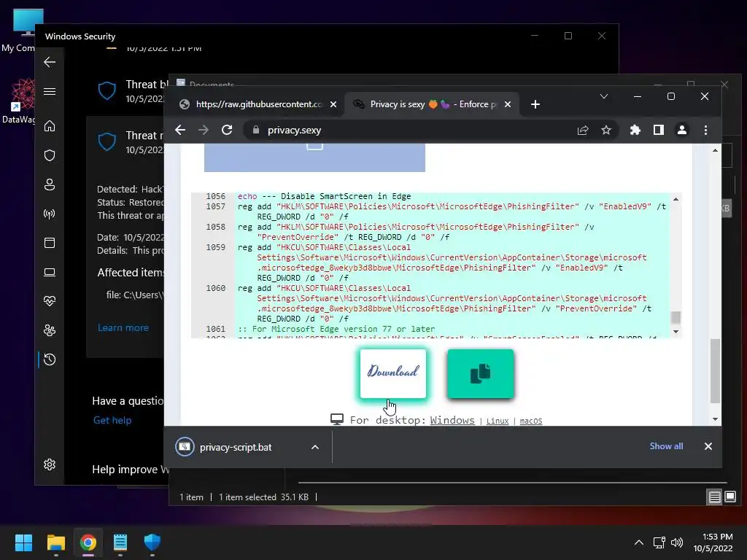Click Chrome forward arrow

pyautogui.click(x=204, y=130)
